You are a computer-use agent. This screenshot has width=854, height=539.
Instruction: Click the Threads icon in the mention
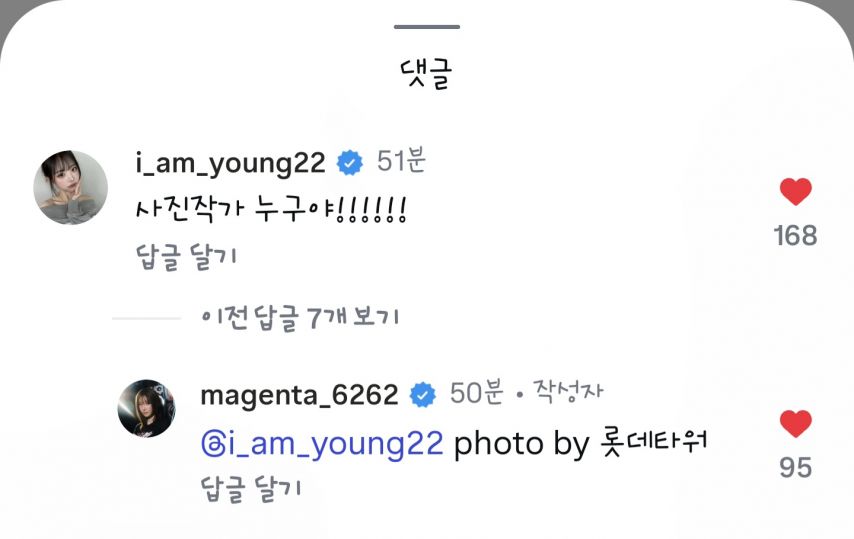tap(213, 443)
